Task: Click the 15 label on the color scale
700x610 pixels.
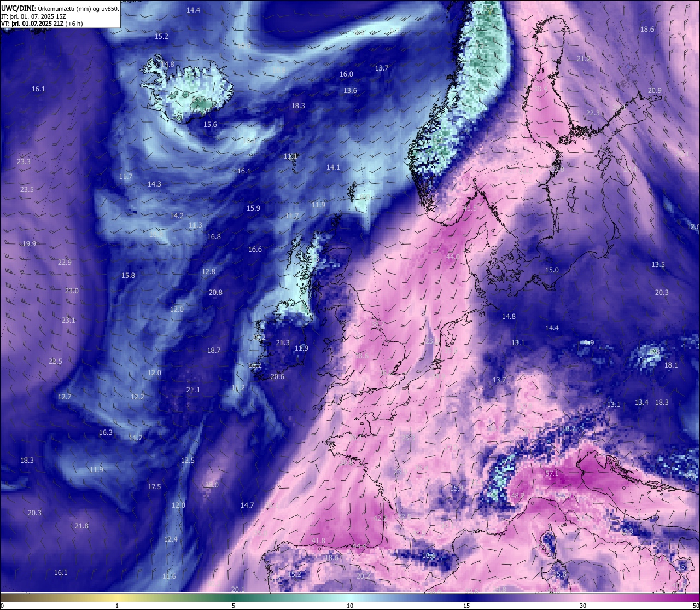Action: 466,606
